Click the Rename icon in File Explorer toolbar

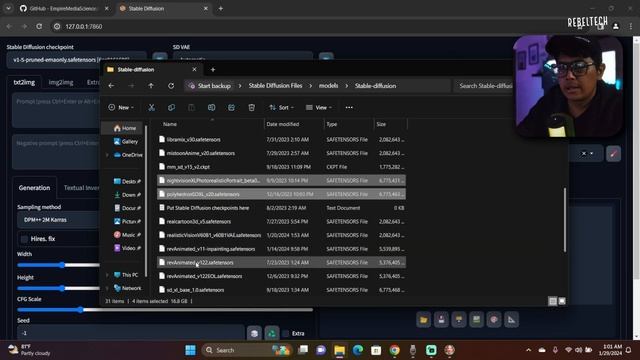click(x=211, y=107)
